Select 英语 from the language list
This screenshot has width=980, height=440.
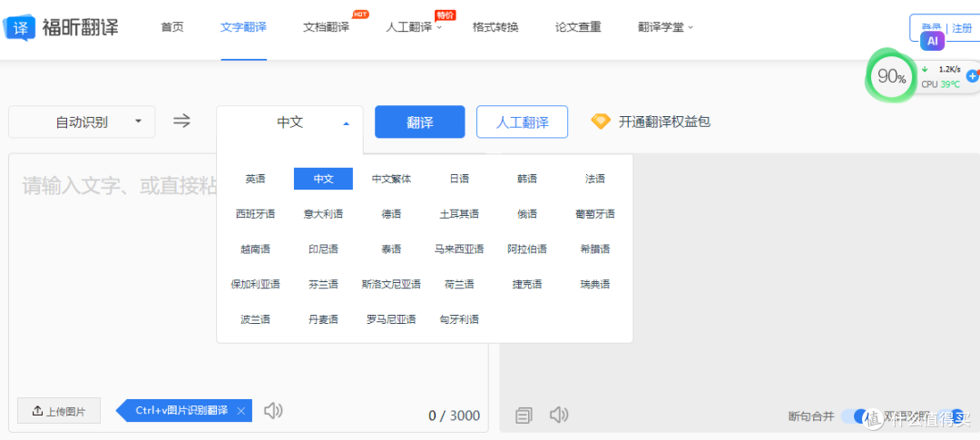pyautogui.click(x=256, y=179)
